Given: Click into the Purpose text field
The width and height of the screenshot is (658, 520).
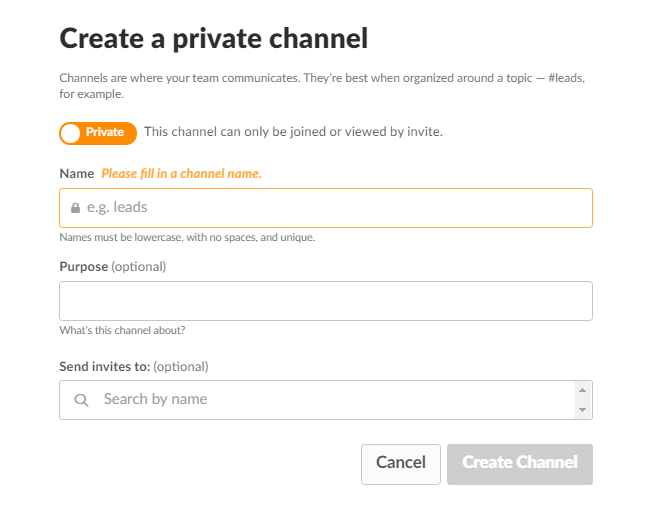Looking at the screenshot, I should [326, 301].
